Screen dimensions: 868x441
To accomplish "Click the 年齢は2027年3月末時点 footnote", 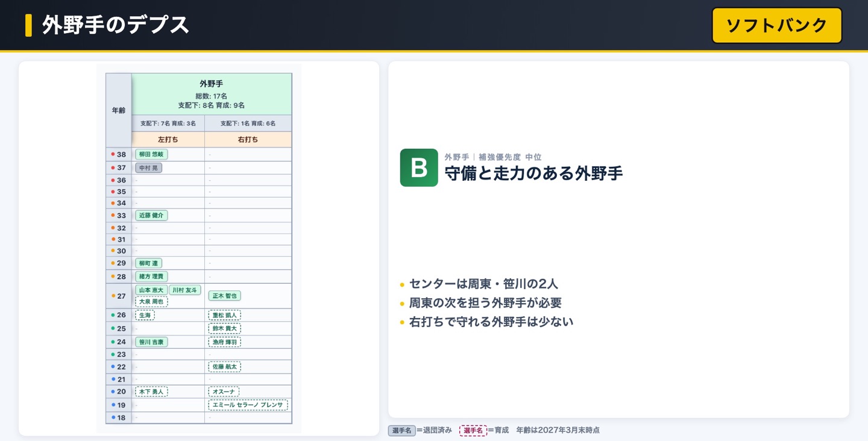I will point(558,430).
